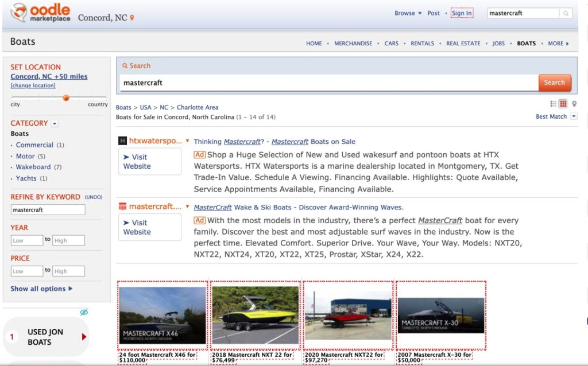Click the header search field containing mastercraft
The width and height of the screenshot is (588, 366).
pyautogui.click(x=523, y=13)
